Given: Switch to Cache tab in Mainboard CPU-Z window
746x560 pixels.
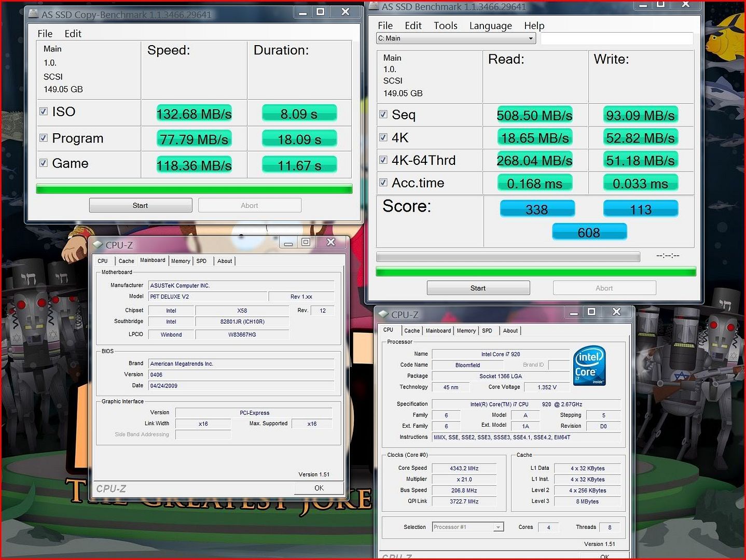Looking at the screenshot, I should (126, 261).
